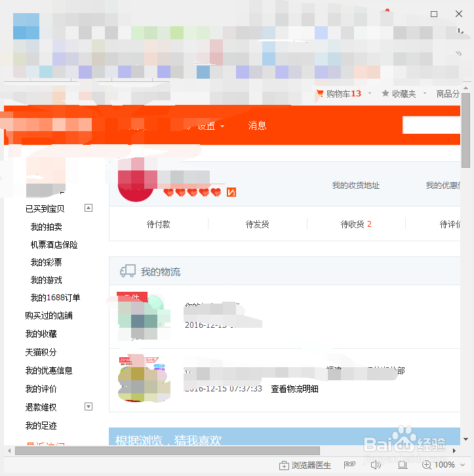474x476 pixels.
Task: Click the 100% zoom magnifier icon
Action: click(427, 465)
